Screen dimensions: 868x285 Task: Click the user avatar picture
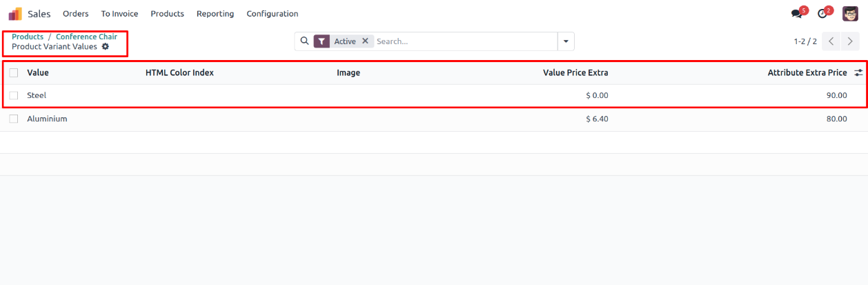[x=850, y=14]
